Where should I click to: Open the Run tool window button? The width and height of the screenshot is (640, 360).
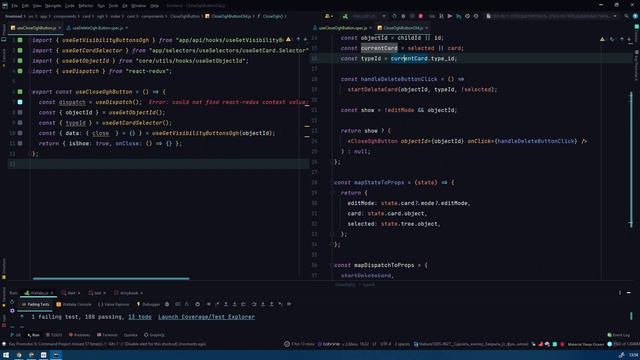point(33,335)
